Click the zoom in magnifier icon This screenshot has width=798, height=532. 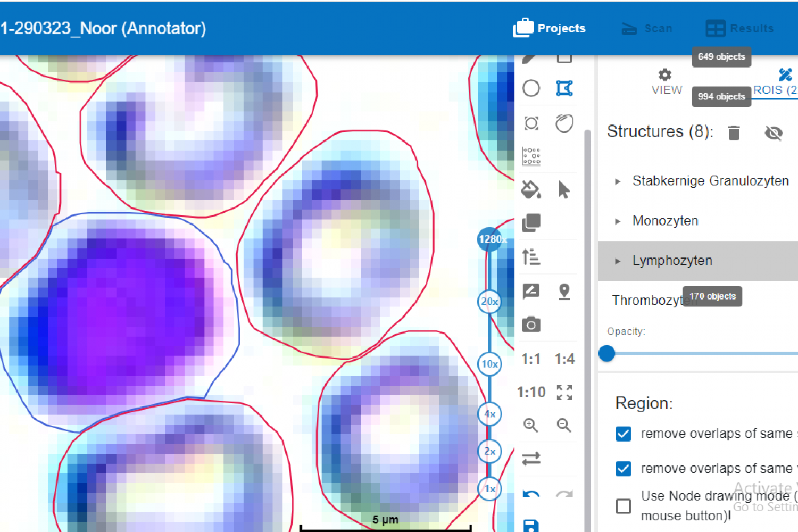click(x=531, y=425)
